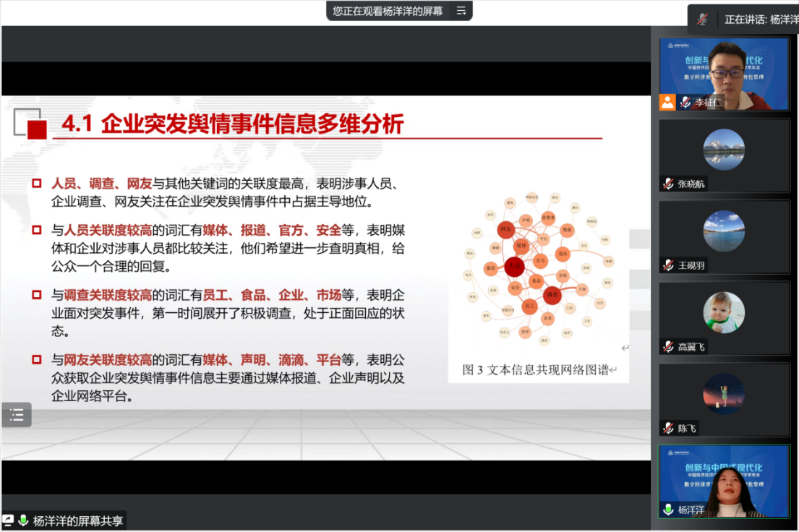Click the muted microphone icon in top-right speaker bar
Image resolution: width=799 pixels, height=532 pixels.
coord(702,20)
